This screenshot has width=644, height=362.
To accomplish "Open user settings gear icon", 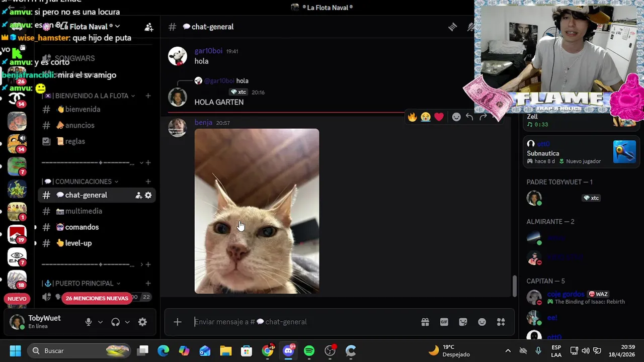I will point(142,322).
